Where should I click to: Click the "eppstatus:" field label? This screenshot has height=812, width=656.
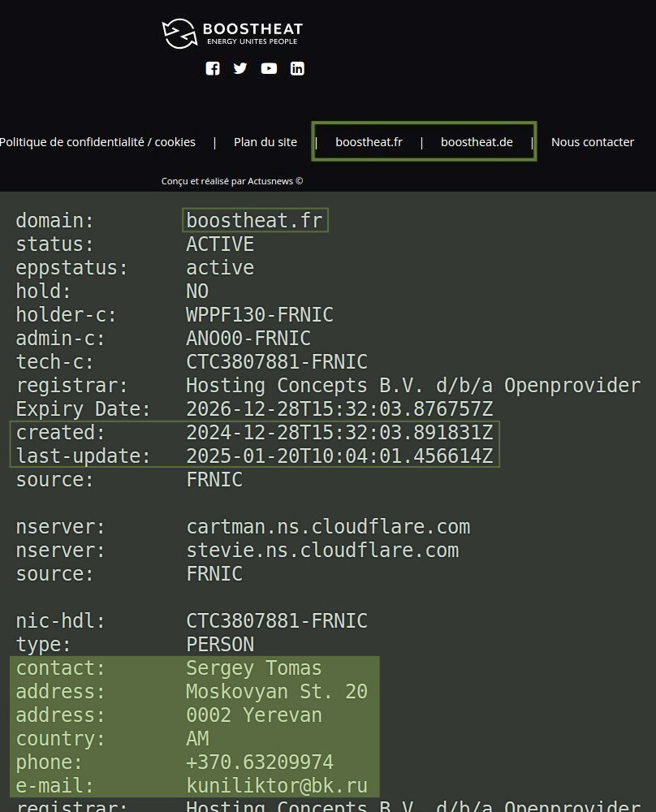(72, 268)
